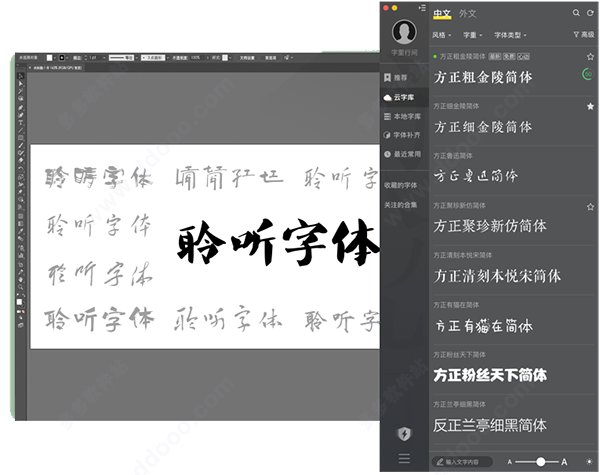Select the Eraser tool in Illustrator toolbar
The height and width of the screenshot is (475, 600).
[x=21, y=160]
